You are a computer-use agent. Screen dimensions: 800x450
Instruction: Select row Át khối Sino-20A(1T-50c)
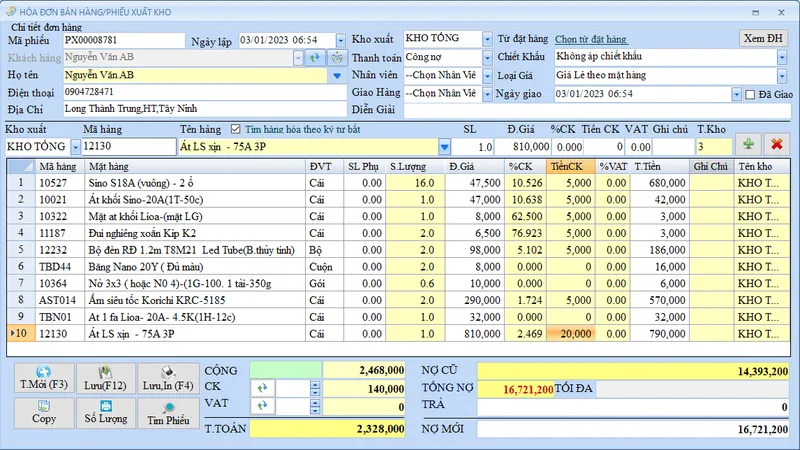click(398, 199)
